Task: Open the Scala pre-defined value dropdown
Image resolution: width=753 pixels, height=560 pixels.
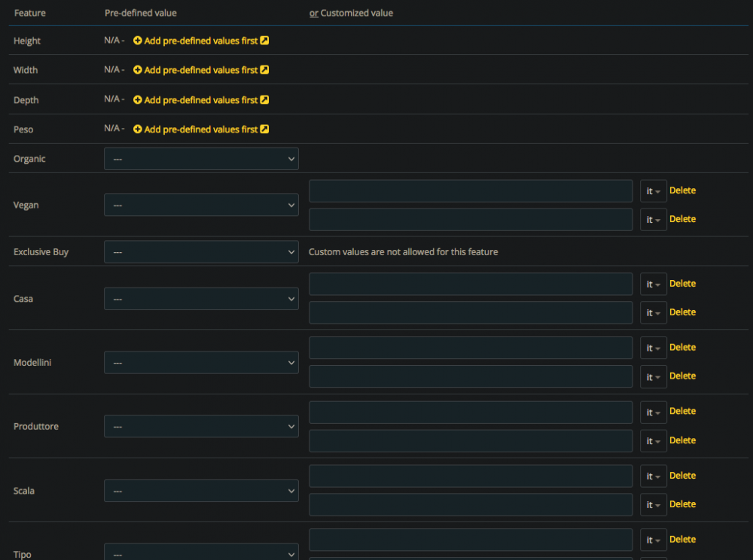Action: pyautogui.click(x=201, y=491)
